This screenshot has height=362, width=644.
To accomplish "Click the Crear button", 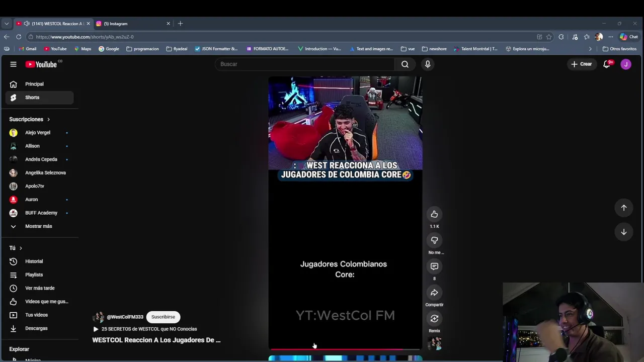I will [x=581, y=64].
